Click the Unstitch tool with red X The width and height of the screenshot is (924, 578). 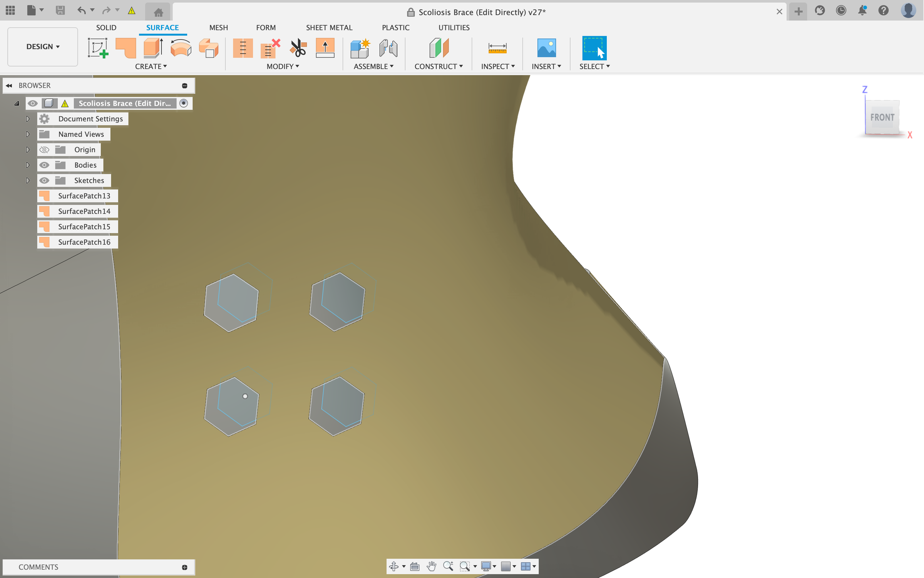click(269, 48)
